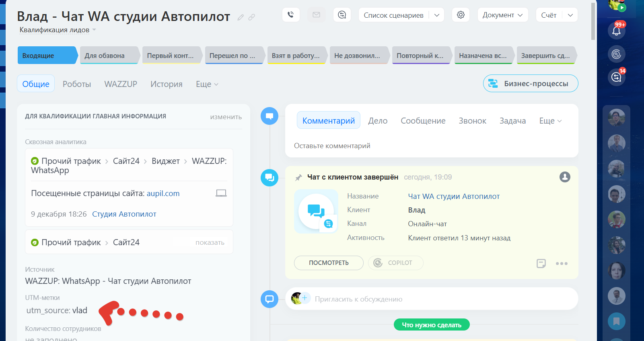Image resolution: width=644 pixels, height=341 pixels.
Task: Open notifications bell in right sidebar
Action: pos(616,31)
